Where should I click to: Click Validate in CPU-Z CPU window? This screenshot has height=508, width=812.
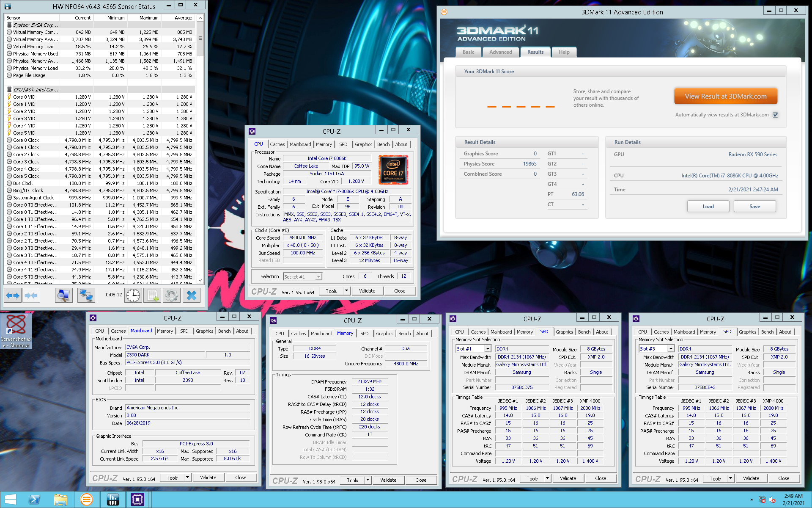pyautogui.click(x=367, y=291)
